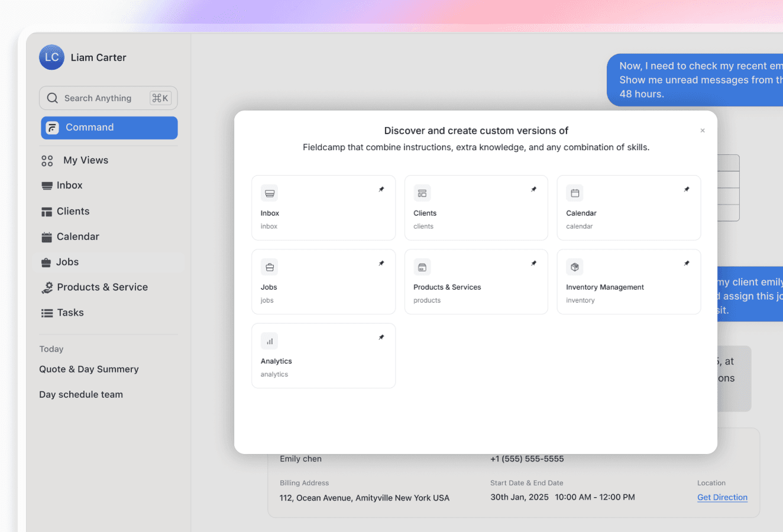This screenshot has height=532, width=783.
Task: Click the Analytics bar chart icon
Action: click(269, 340)
